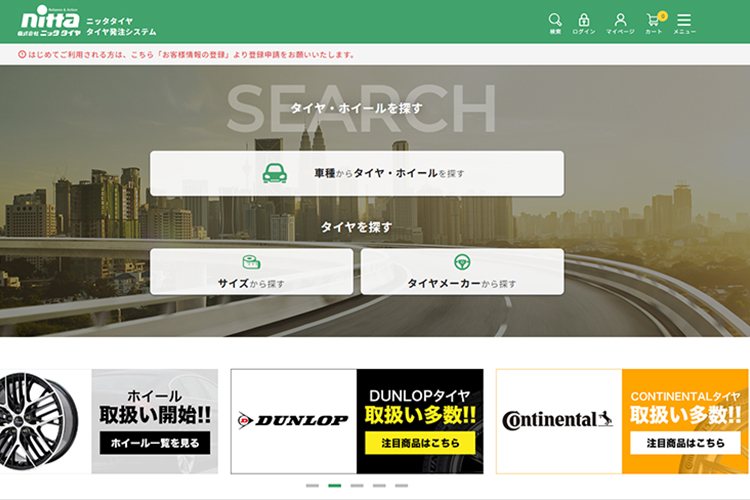Click the ホイール一覧を見る button
Screen dimensions: 750x500
point(155,443)
